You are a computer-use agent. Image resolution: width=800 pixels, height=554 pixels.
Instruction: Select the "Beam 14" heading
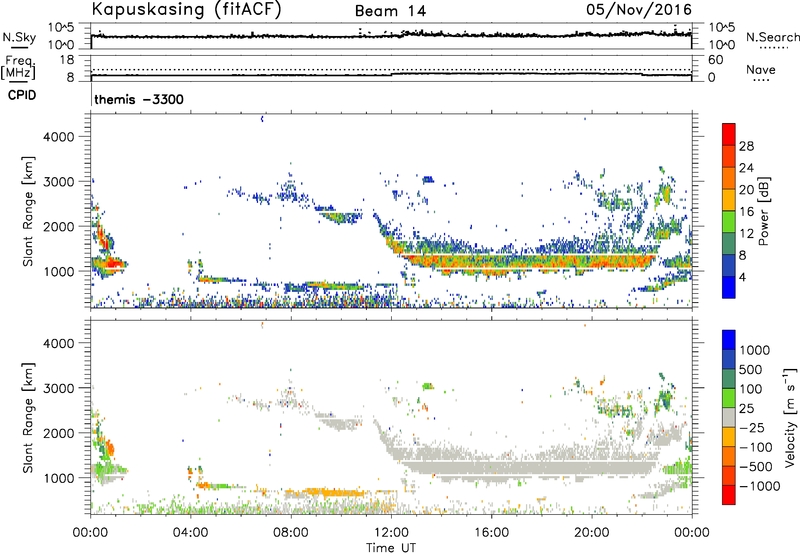[x=390, y=11]
